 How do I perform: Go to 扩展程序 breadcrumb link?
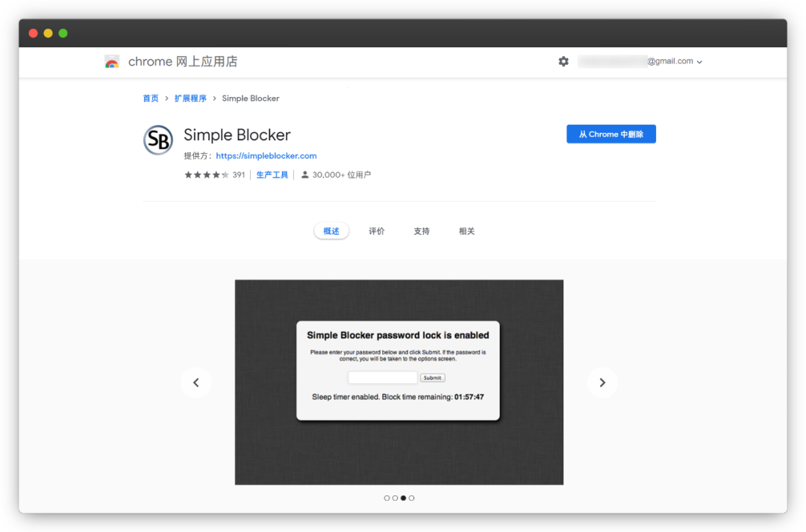click(190, 98)
